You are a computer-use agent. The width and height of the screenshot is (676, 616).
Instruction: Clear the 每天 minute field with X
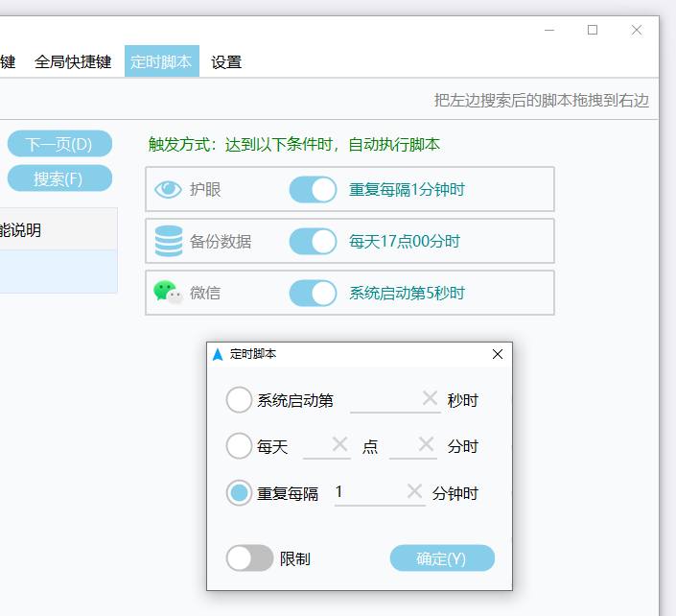point(426,445)
